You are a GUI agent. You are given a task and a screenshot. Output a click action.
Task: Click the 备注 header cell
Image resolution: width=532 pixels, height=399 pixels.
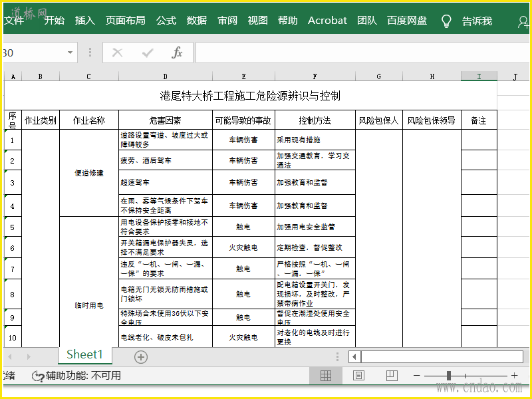479,120
